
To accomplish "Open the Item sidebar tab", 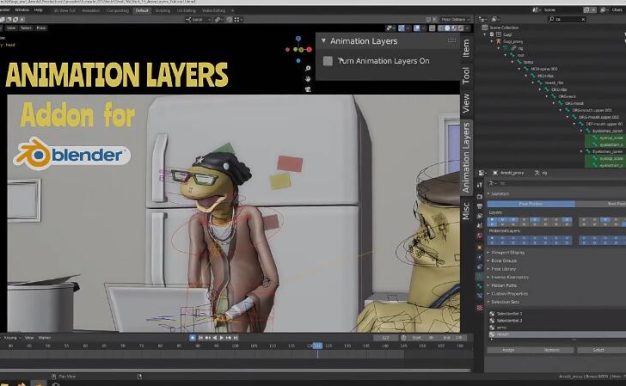I will pyautogui.click(x=466, y=48).
